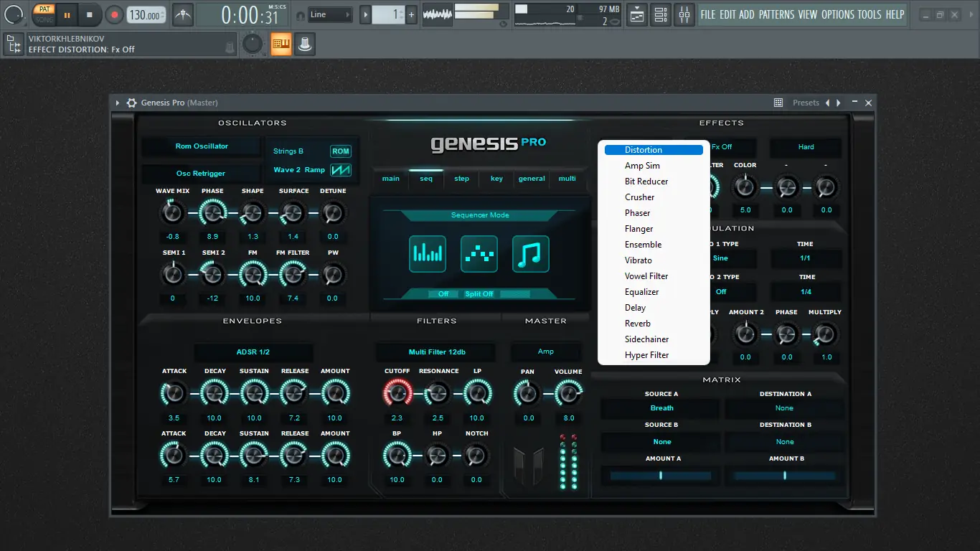The width and height of the screenshot is (980, 551).
Task: Open the Line snap mode dropdown
Action: point(330,14)
